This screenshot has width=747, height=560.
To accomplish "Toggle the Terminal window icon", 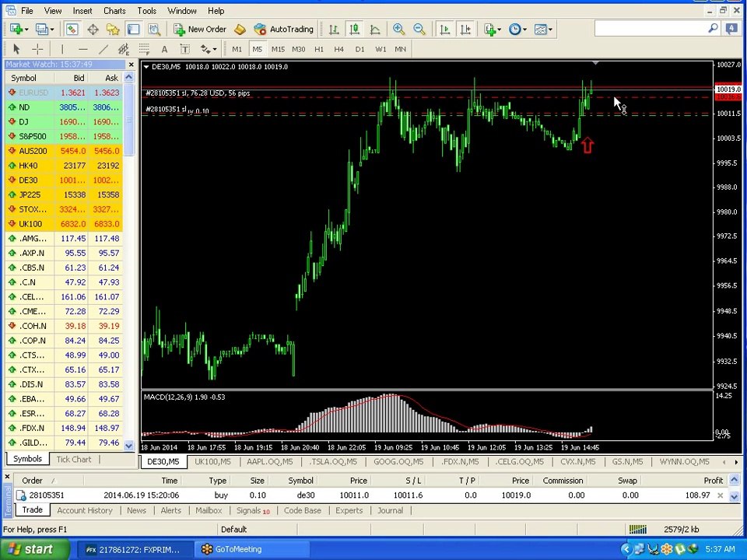I will click(133, 29).
